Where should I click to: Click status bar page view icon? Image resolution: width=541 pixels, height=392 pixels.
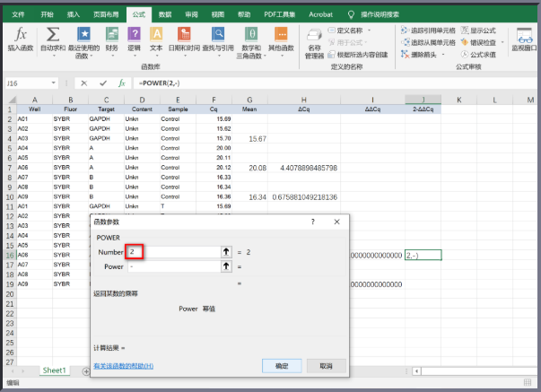point(528,382)
